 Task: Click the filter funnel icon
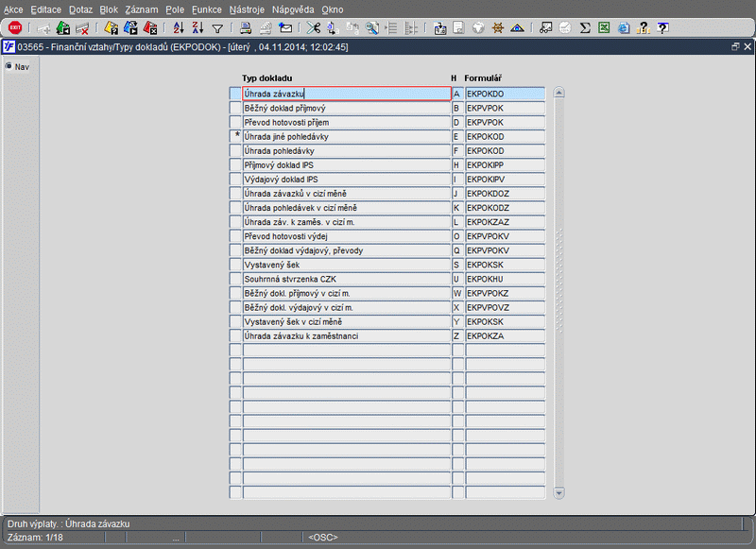pos(217,29)
